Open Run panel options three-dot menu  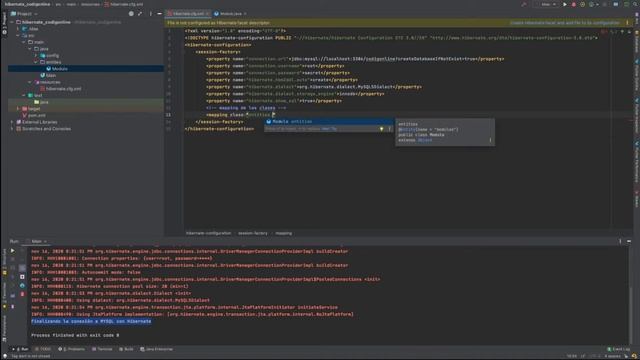620,241
